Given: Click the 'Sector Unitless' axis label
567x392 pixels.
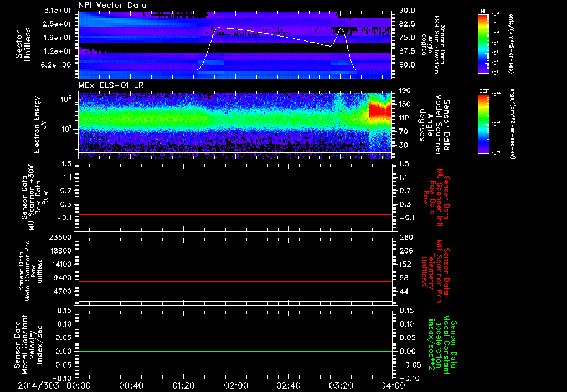Looking at the screenshot, I should 23,44.
